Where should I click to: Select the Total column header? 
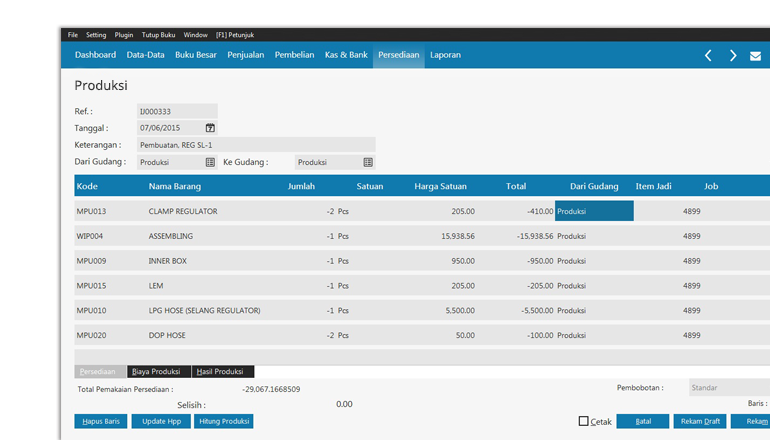coord(516,186)
